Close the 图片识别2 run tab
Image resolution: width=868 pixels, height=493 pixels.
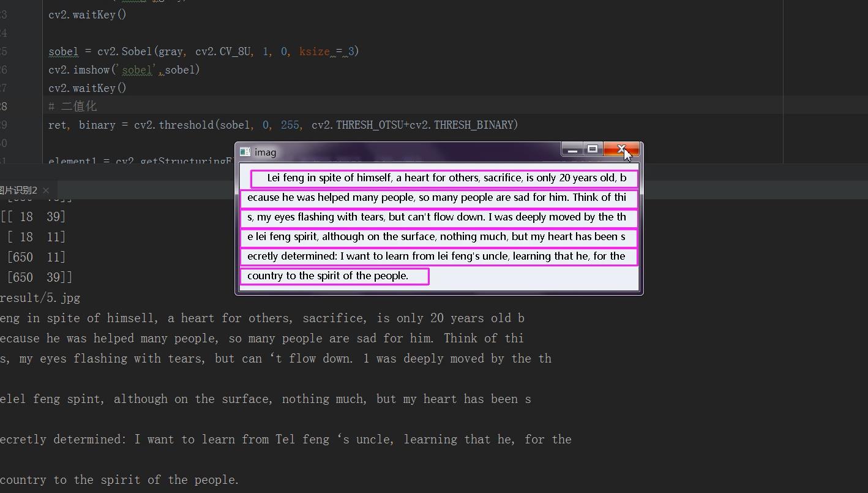[46, 190]
